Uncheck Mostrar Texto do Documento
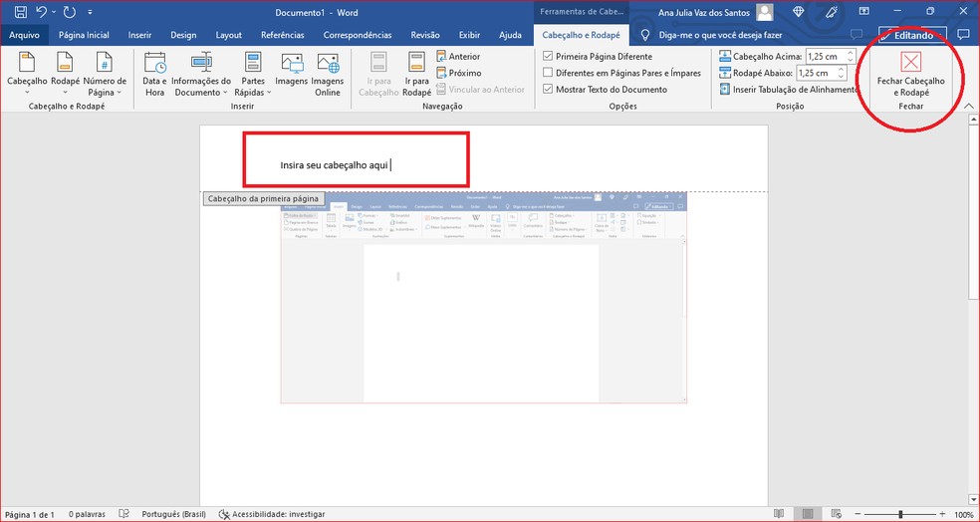Screen dimensions: 980x522 548,89
